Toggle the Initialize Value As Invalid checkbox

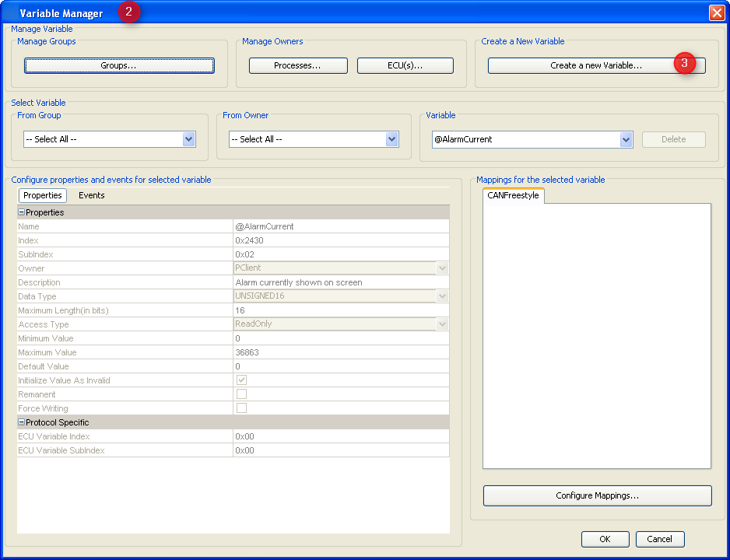(241, 380)
